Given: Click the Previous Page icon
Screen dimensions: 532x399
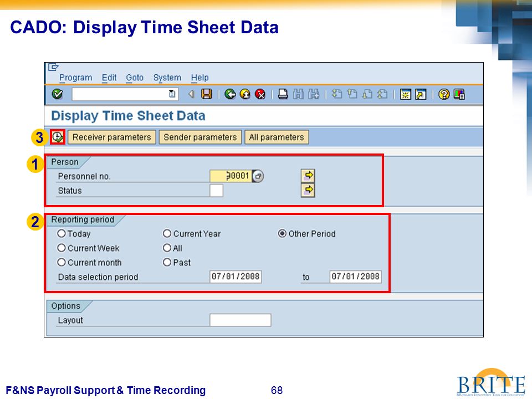Looking at the screenshot, I should tap(352, 94).
